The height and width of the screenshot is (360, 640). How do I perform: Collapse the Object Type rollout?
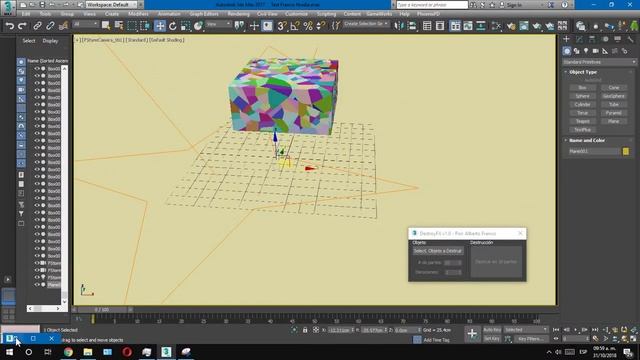582,72
